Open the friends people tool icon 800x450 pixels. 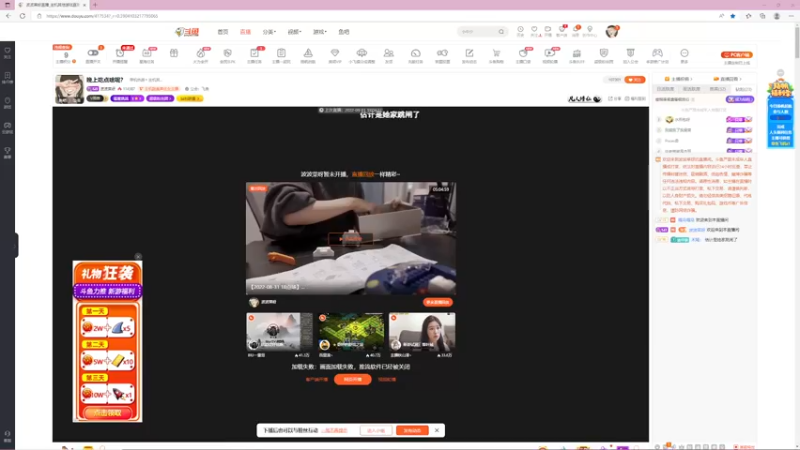tap(389, 55)
